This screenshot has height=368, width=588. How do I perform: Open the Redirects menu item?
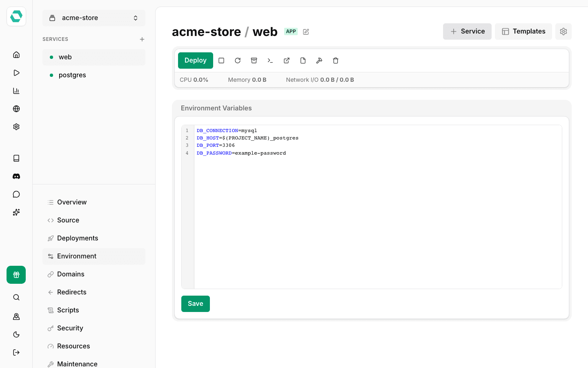click(x=94, y=292)
